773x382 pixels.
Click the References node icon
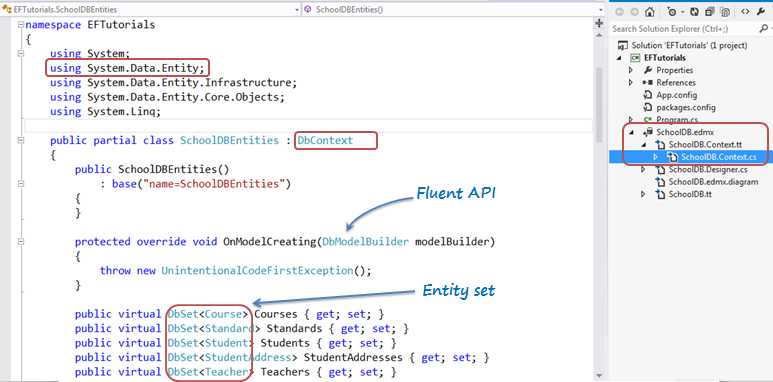tap(648, 83)
